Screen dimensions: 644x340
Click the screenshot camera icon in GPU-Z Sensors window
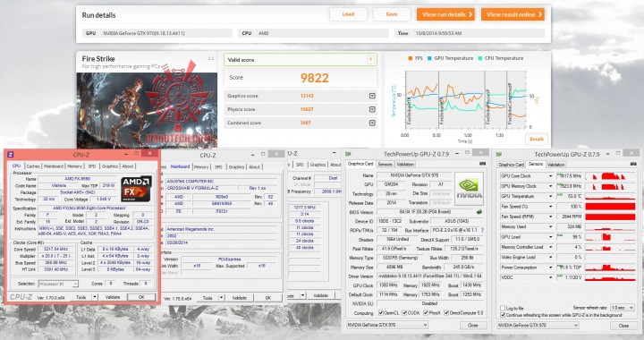[x=633, y=165]
